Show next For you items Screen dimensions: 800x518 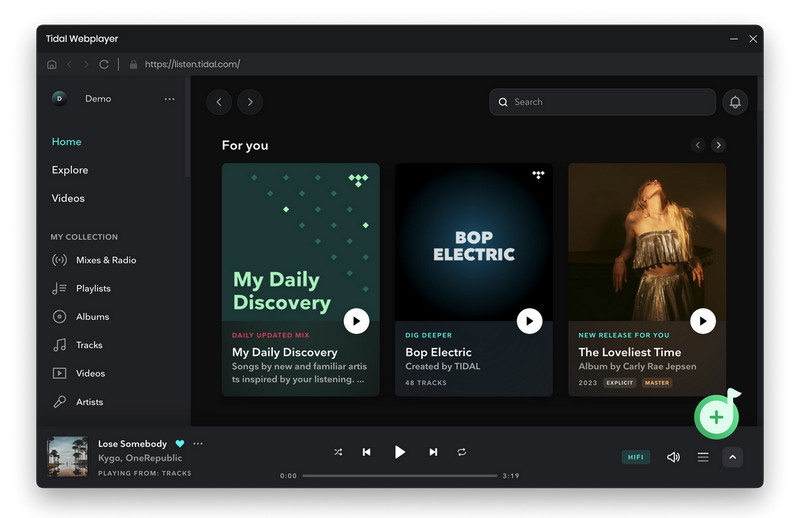pos(718,145)
